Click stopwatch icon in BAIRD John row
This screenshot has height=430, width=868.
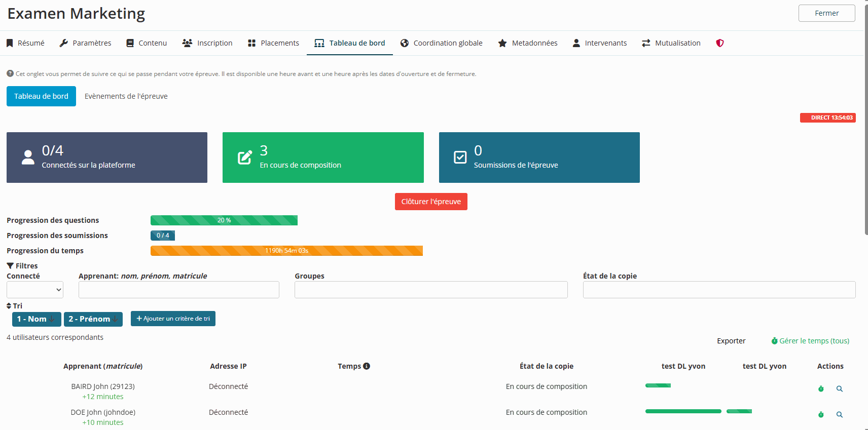(x=821, y=389)
